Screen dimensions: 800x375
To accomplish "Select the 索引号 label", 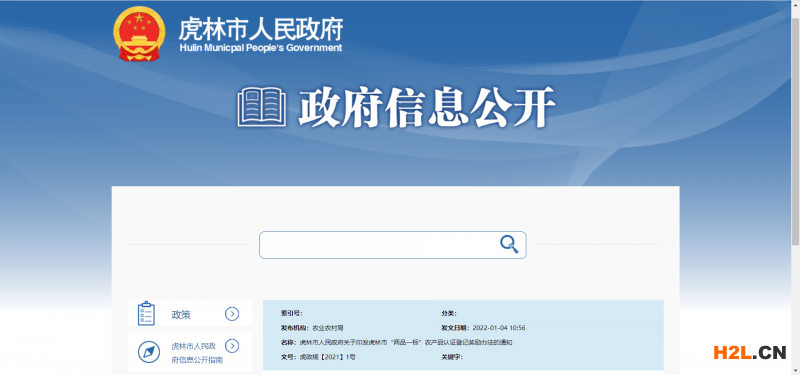I will (x=291, y=313).
